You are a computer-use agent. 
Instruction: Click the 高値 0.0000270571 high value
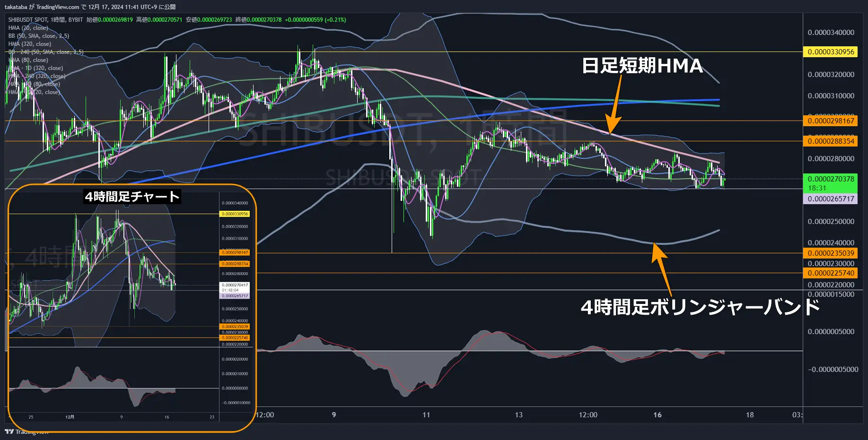tap(159, 20)
